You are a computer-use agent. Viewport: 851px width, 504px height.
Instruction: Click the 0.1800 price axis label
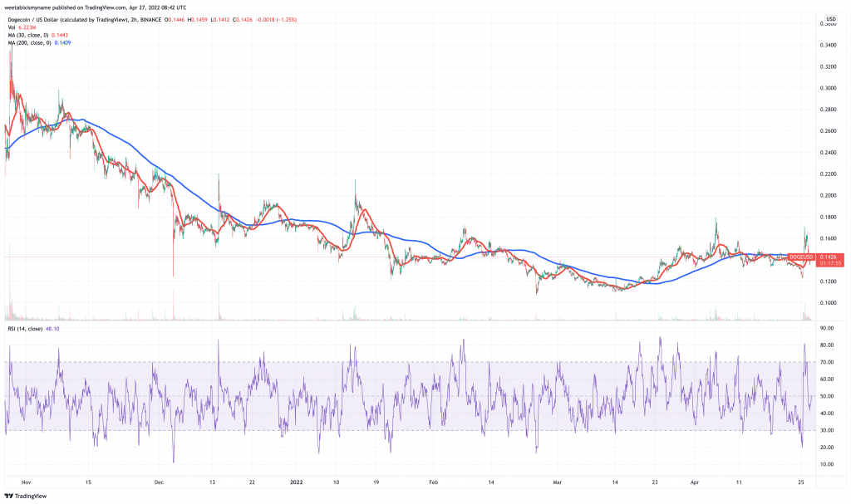point(828,217)
